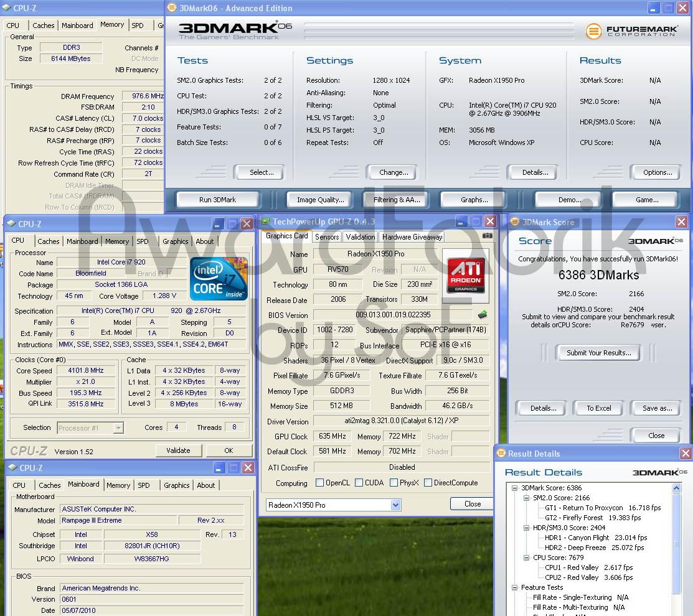Open the Validation tab in GPU-Z

point(361,237)
